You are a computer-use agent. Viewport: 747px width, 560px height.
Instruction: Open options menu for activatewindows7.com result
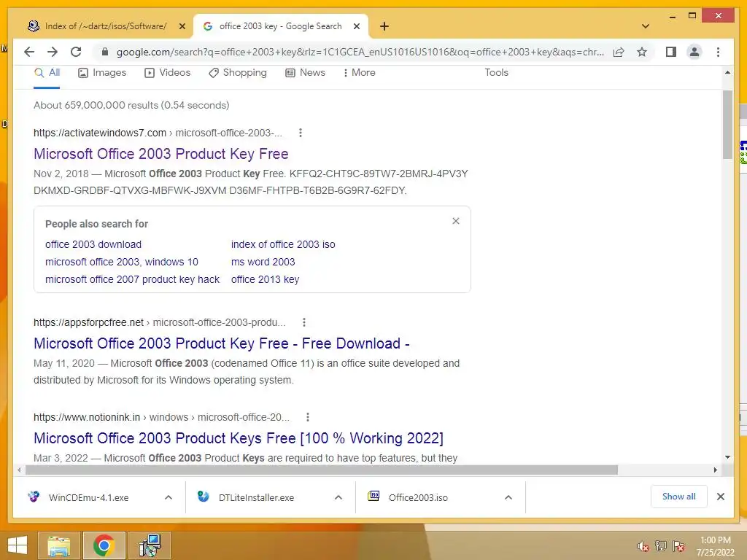[300, 133]
